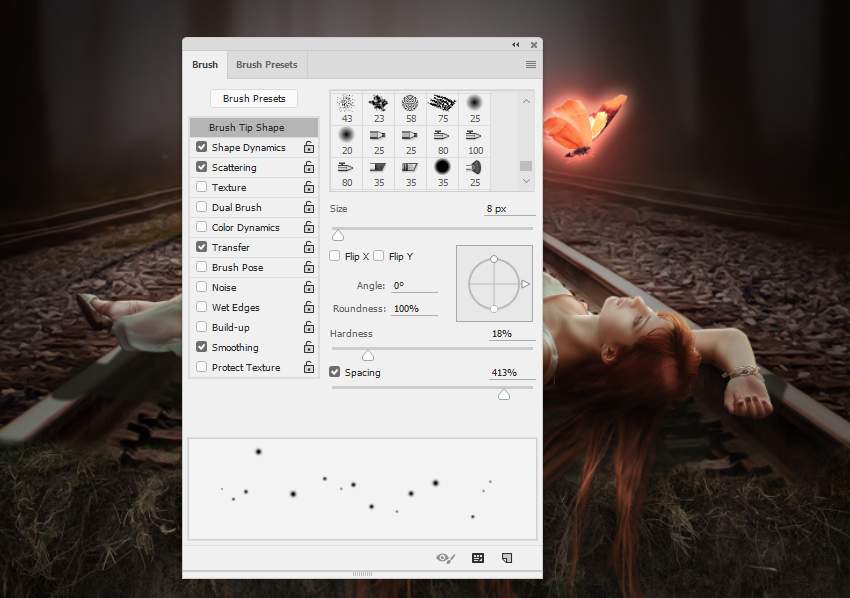
Task: Disable the Transfer option
Action: 202,247
